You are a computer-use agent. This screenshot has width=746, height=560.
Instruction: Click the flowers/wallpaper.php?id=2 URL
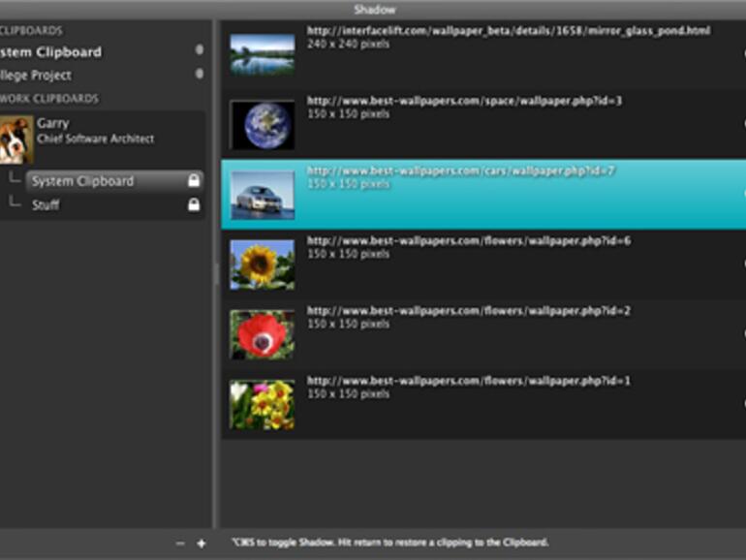click(x=469, y=311)
